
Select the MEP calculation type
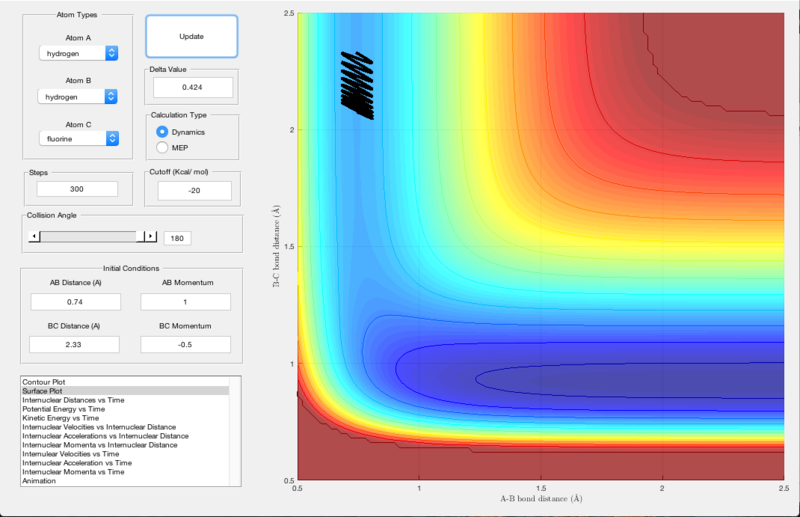coord(162,147)
